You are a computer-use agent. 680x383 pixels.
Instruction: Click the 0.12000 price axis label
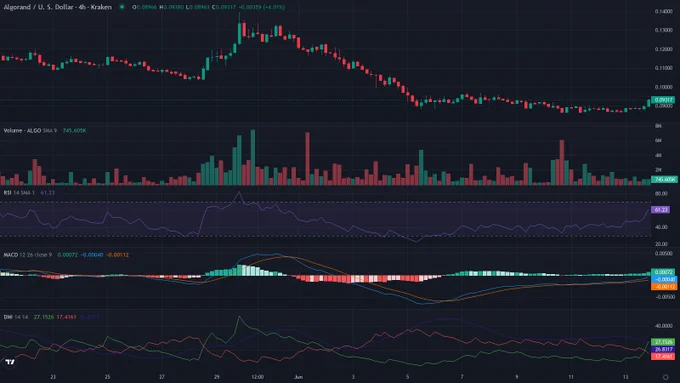point(664,49)
